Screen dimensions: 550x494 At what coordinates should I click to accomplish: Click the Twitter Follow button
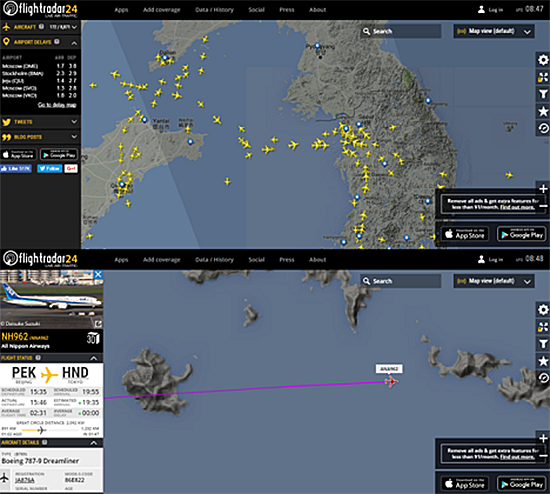click(x=49, y=169)
